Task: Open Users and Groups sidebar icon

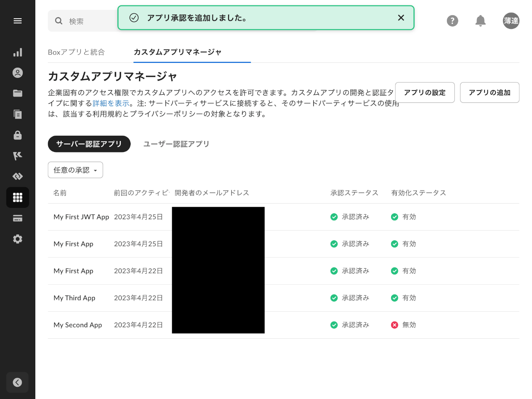Action: [x=17, y=73]
